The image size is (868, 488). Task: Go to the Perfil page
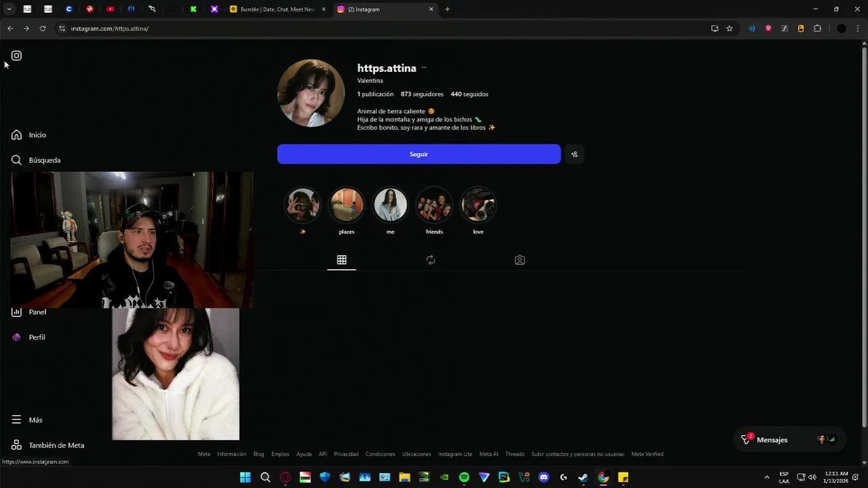pos(28,337)
